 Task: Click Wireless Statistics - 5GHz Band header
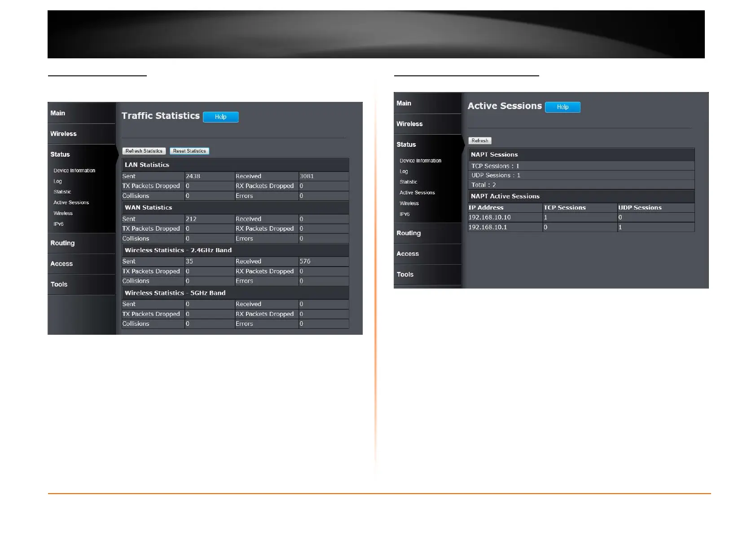235,293
